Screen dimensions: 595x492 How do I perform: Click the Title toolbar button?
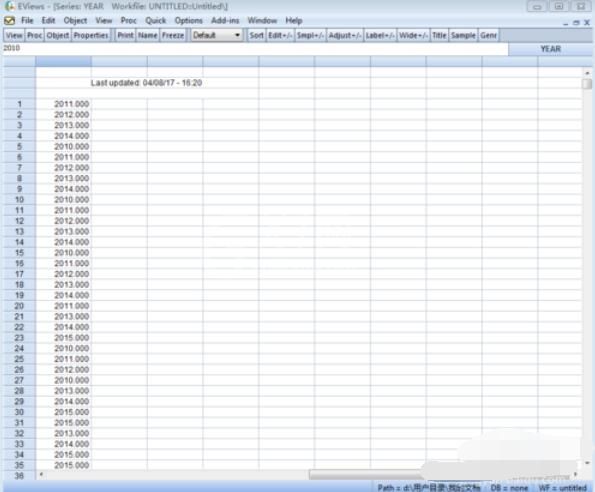pyautogui.click(x=439, y=35)
